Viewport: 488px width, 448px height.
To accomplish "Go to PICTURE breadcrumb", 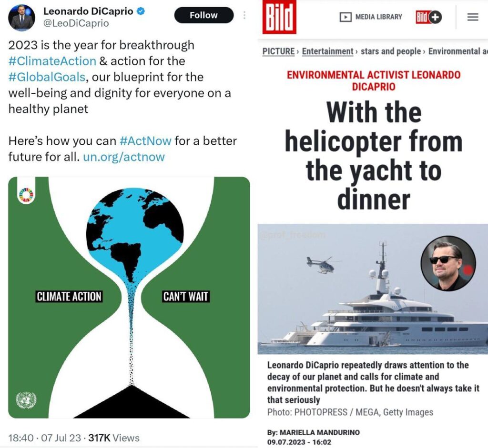I will coord(278,51).
